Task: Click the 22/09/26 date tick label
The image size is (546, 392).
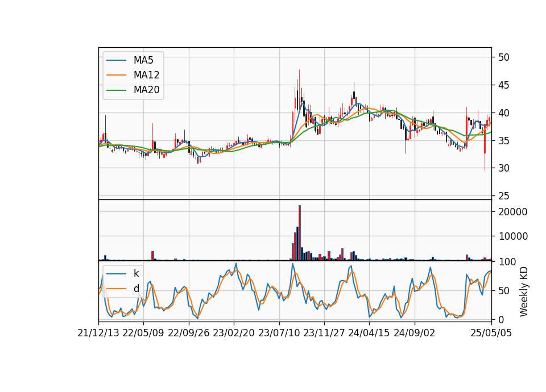Action: pos(189,333)
